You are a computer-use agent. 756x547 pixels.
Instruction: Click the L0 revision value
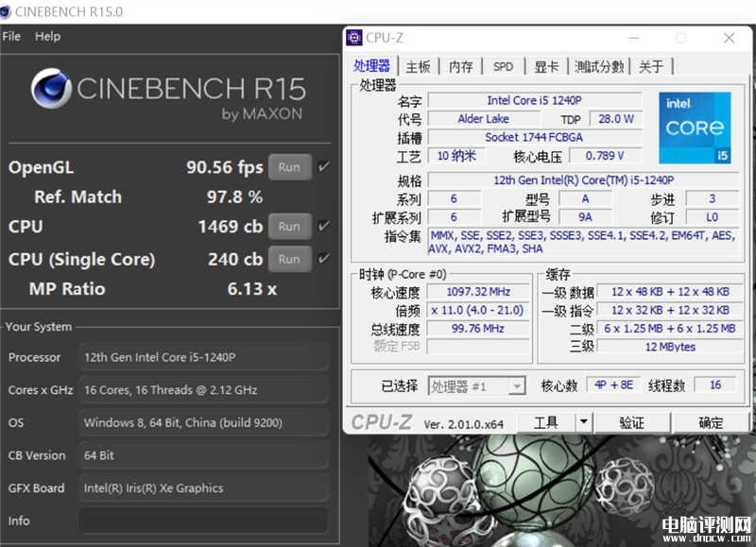pyautogui.click(x=713, y=217)
